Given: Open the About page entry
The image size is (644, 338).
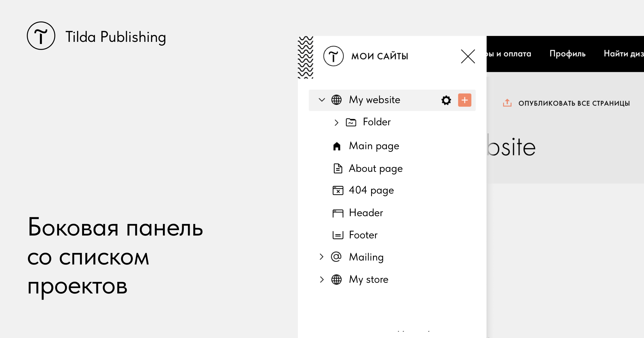Looking at the screenshot, I should pyautogui.click(x=375, y=169).
